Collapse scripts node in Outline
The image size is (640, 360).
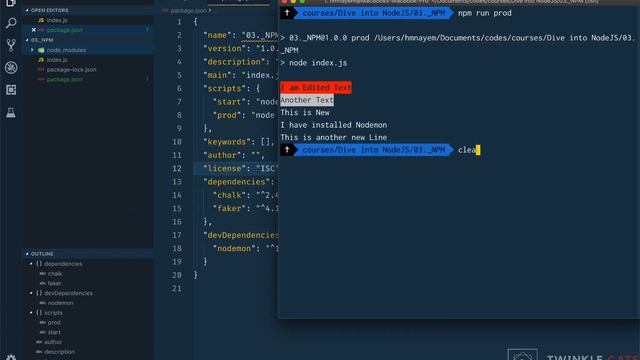[x=31, y=313]
